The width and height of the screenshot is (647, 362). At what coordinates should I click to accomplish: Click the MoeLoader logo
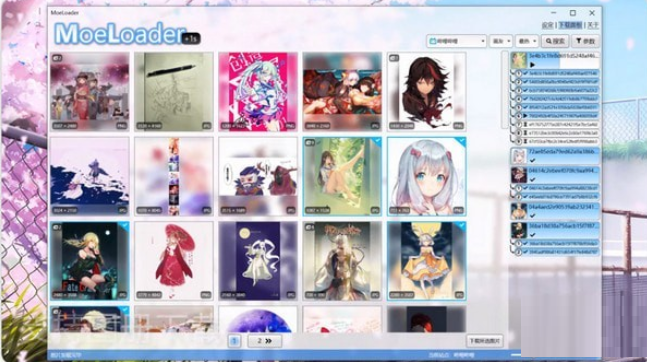[120, 34]
